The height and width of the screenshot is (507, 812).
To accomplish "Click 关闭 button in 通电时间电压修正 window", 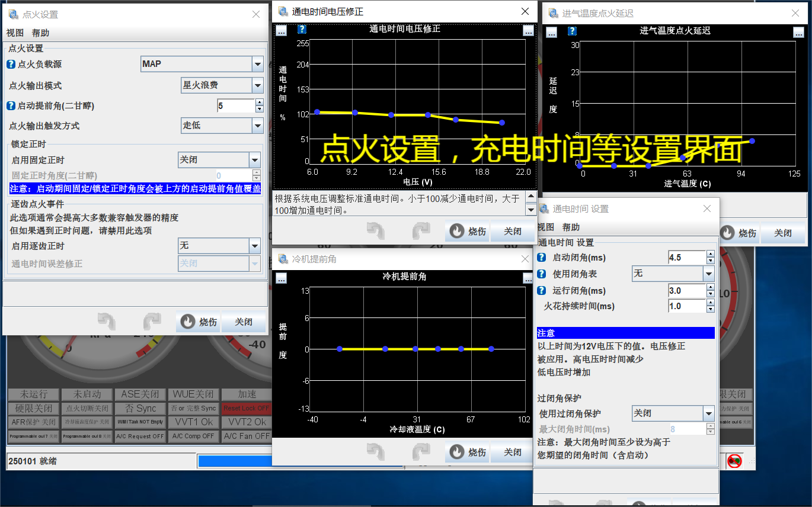I will click(x=513, y=231).
